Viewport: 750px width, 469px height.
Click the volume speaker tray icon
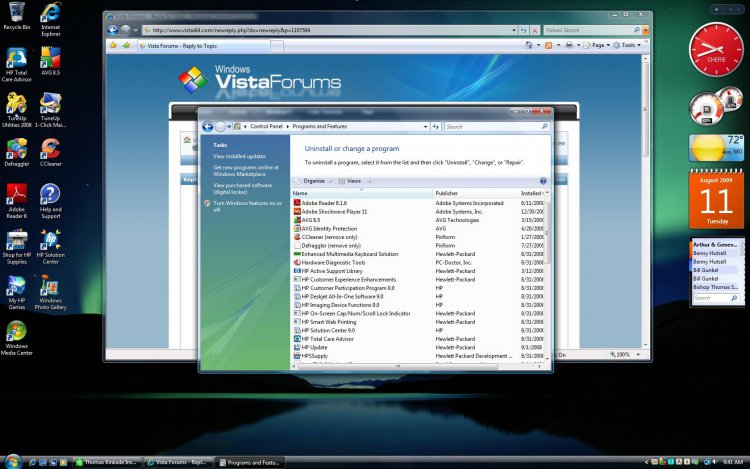point(715,462)
